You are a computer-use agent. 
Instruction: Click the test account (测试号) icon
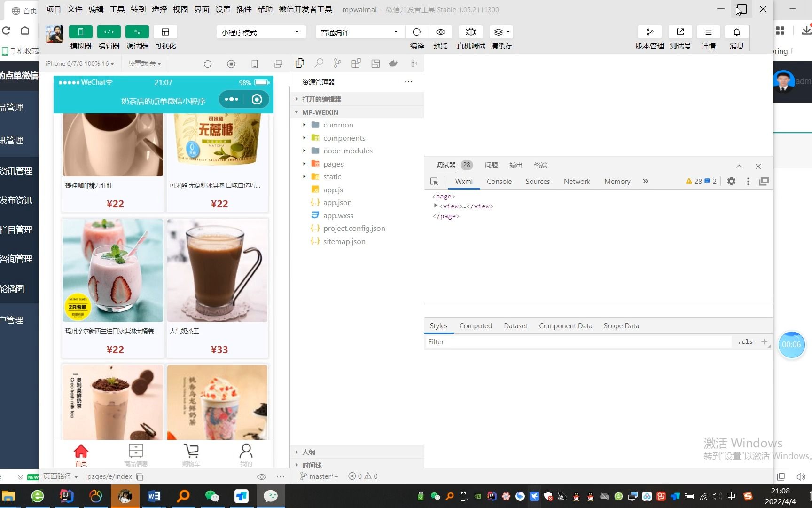click(x=680, y=32)
